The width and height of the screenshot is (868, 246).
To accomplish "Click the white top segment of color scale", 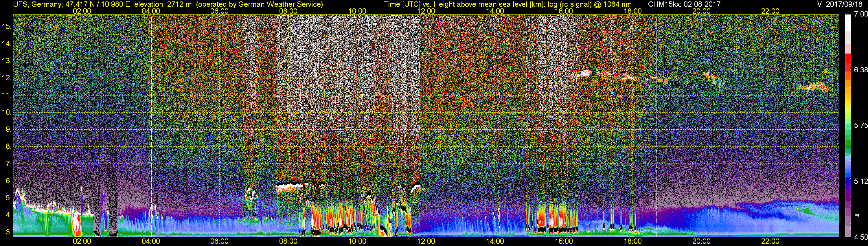I will tap(848, 23).
